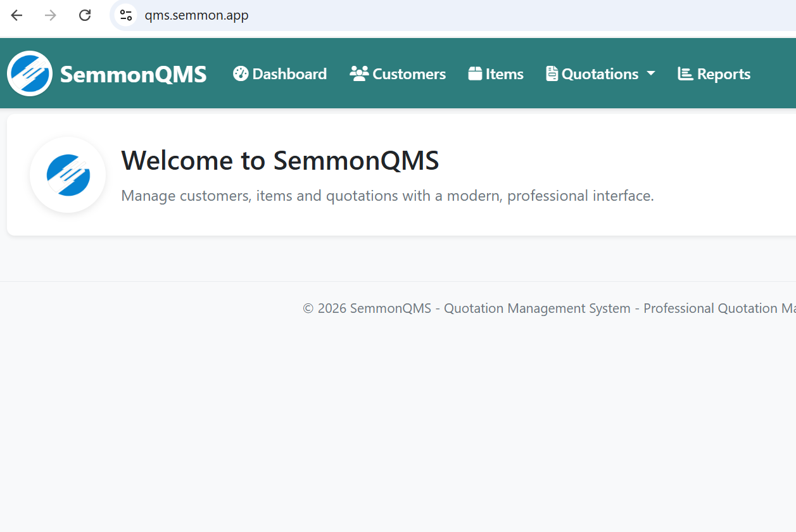Click the SemmonQMS logo in navbar
Screen dimensions: 796x532
click(30, 73)
